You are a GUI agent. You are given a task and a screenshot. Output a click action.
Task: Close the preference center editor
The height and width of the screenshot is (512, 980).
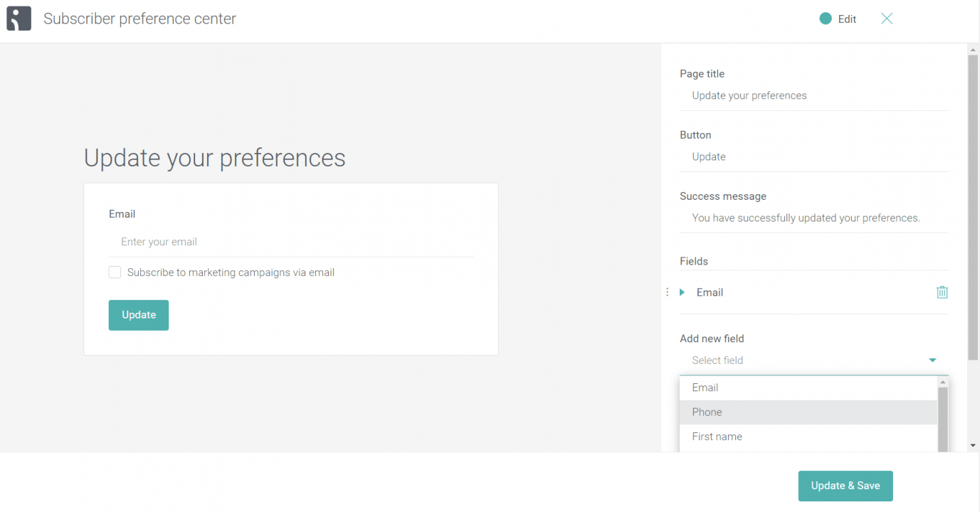tap(887, 18)
